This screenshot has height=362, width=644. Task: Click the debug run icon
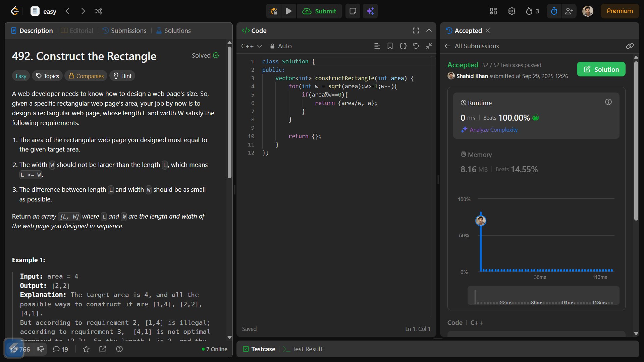[274, 11]
